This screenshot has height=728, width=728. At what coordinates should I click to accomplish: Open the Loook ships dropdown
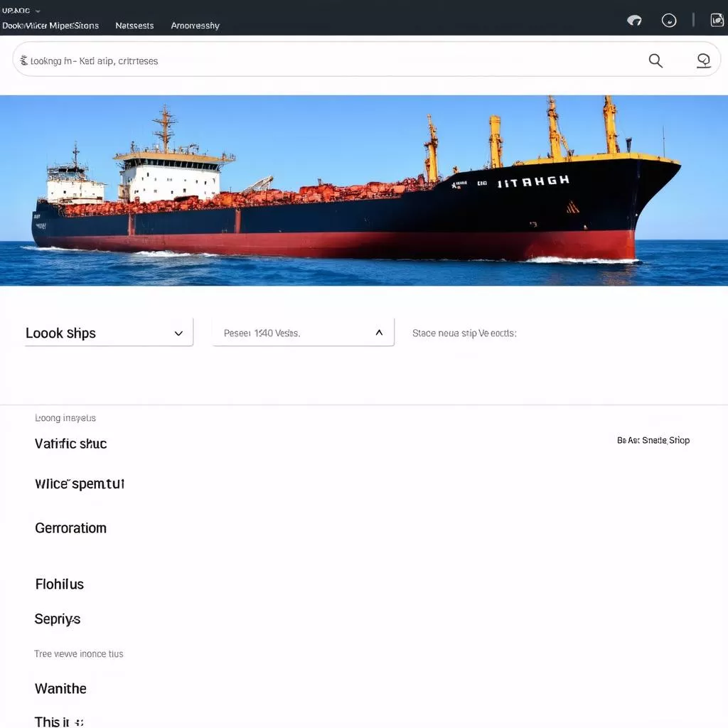[x=107, y=332]
